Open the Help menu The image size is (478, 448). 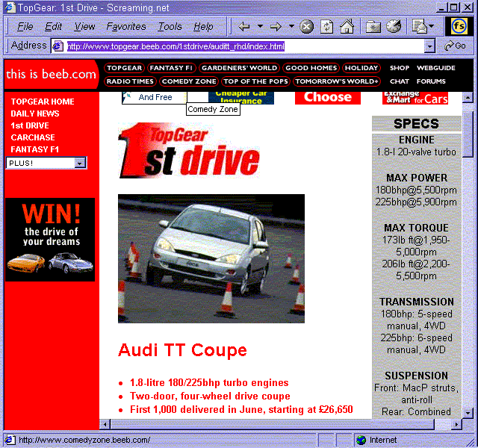coord(203,27)
